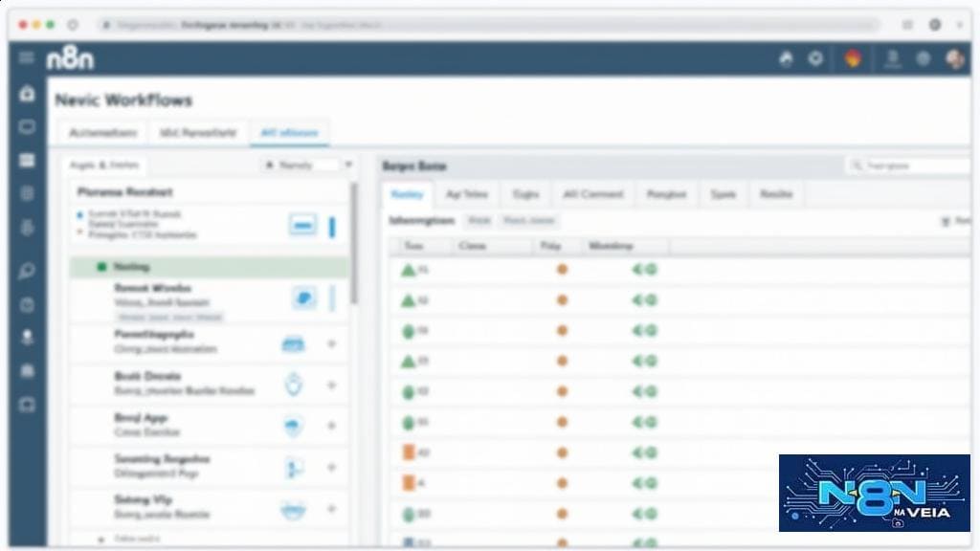Click the blue minus button in the top card

tap(302, 225)
